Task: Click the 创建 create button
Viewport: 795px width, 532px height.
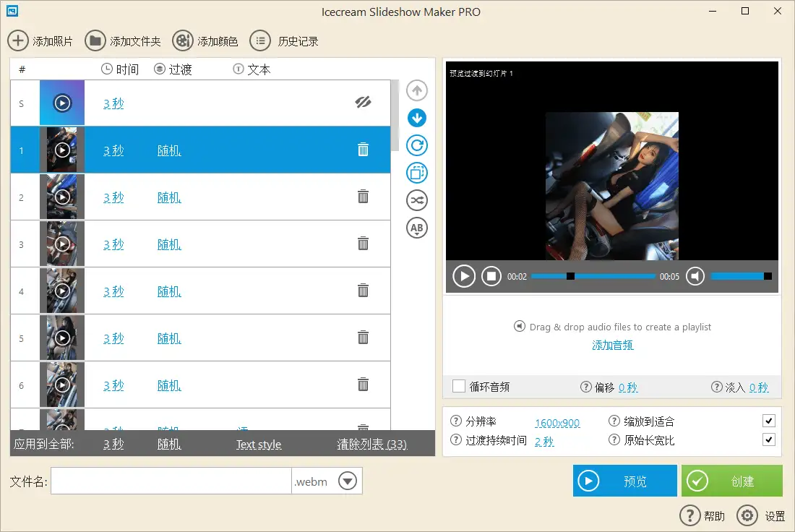Action: (731, 481)
